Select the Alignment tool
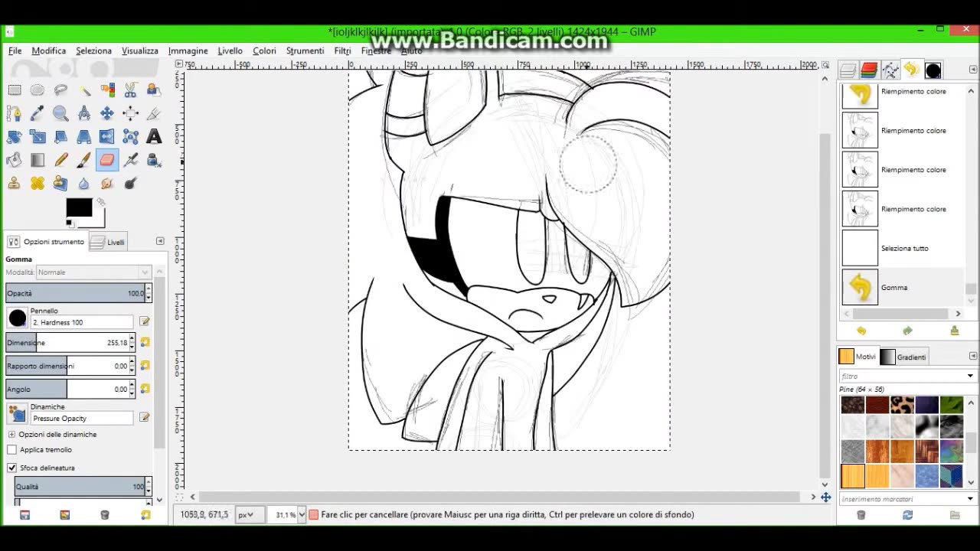Screen dimensions: 980x551 pos(130,114)
